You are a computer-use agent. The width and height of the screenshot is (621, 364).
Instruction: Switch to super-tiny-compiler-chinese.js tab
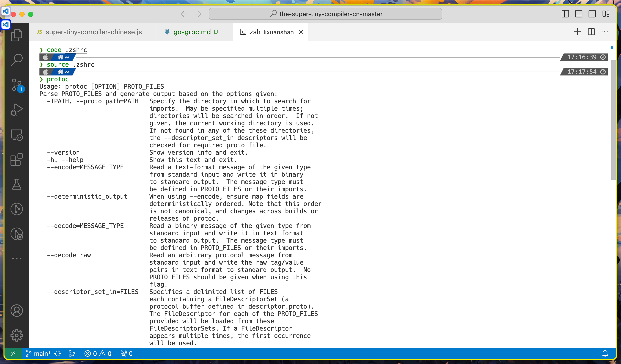pyautogui.click(x=93, y=32)
